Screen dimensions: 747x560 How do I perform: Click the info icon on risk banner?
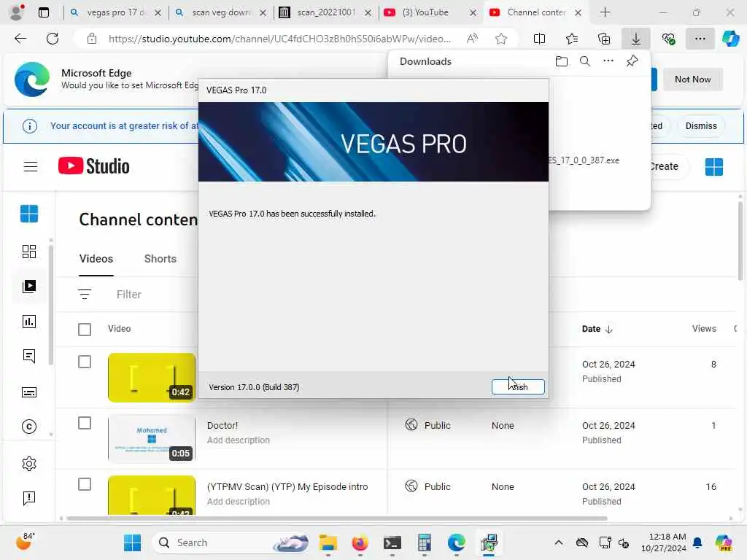coord(29,126)
